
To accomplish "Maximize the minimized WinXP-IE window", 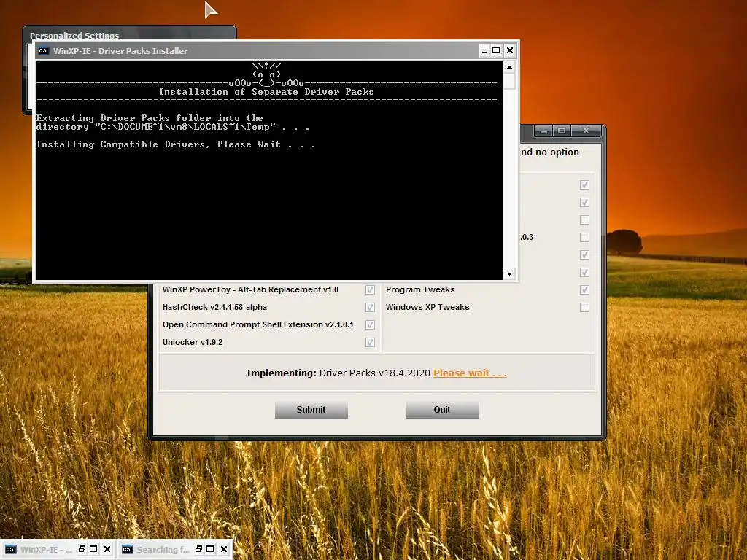I will coord(94,549).
